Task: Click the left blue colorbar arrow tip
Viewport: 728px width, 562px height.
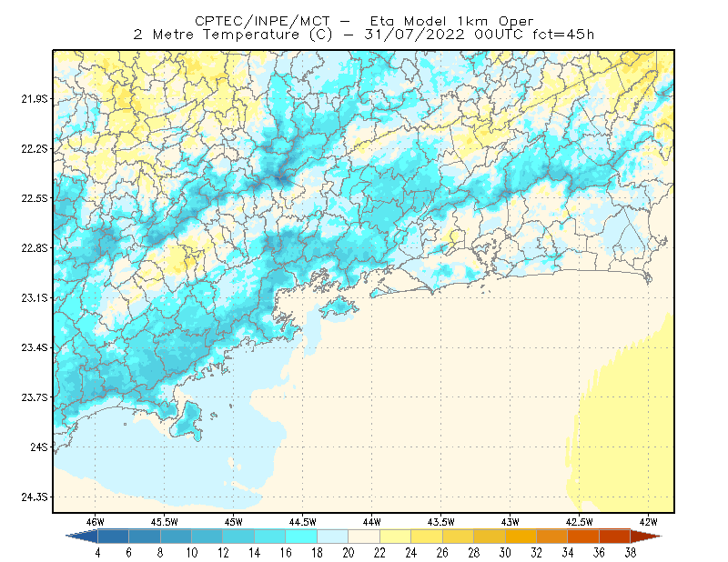Action: point(70,536)
